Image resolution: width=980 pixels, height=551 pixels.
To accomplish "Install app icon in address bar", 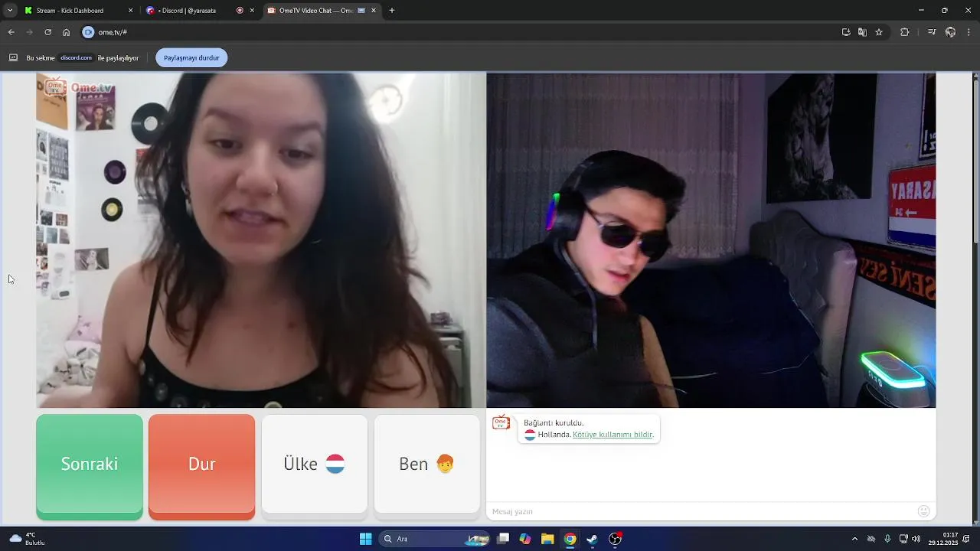I will (846, 32).
